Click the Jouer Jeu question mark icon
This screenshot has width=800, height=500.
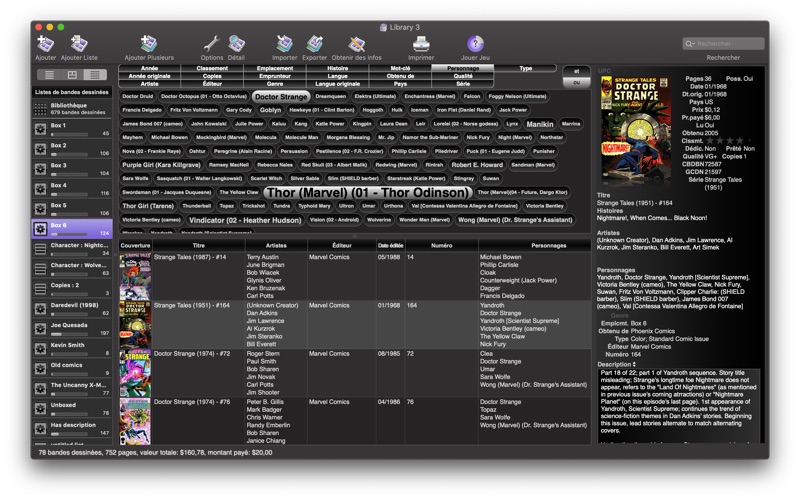(x=475, y=44)
